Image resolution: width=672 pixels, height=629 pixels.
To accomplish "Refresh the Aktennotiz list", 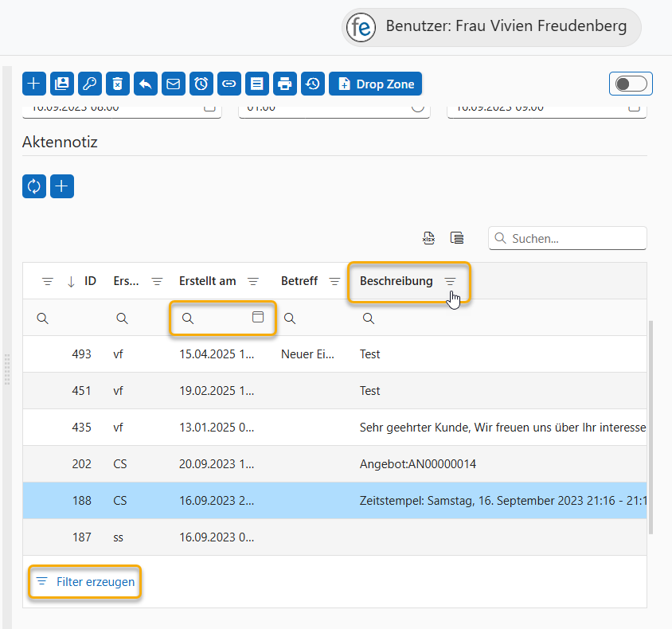I will point(34,186).
